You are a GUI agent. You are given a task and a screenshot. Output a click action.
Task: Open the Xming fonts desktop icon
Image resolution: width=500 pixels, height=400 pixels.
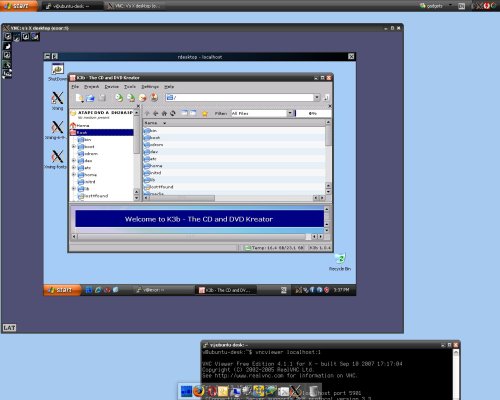(56, 159)
